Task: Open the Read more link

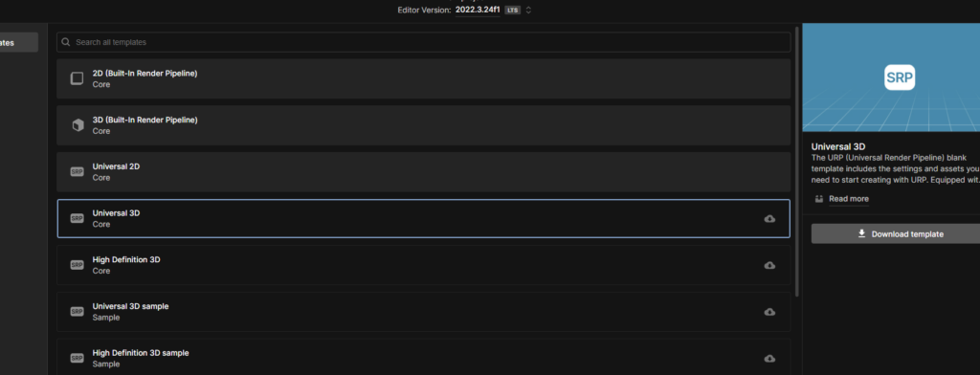Action: pyautogui.click(x=849, y=199)
